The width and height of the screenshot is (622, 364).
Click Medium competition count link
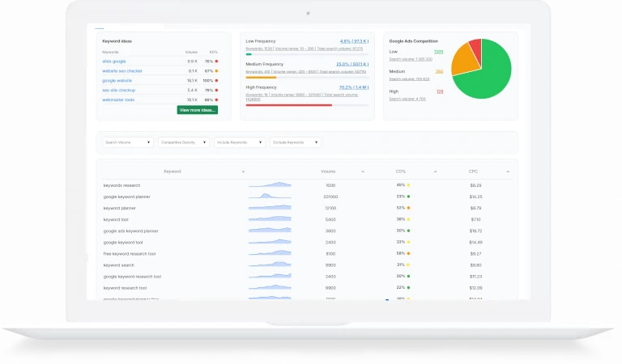coord(439,72)
